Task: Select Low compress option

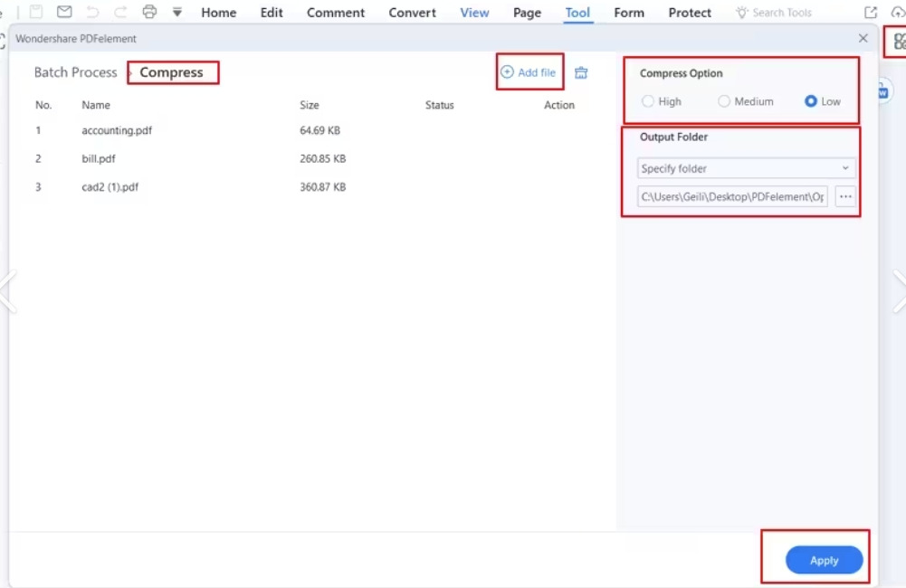Action: click(822, 101)
